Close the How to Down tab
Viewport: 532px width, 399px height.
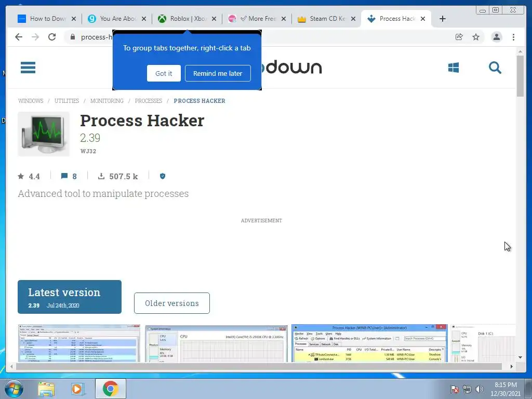[74, 19]
